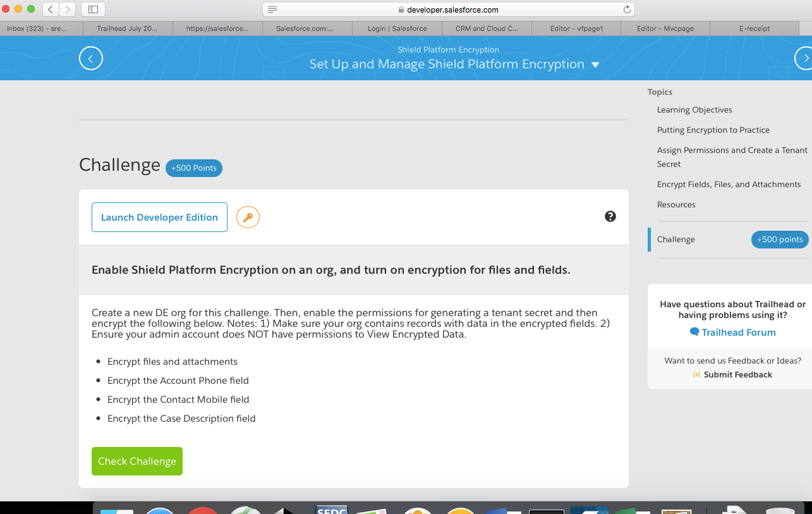Go to the next unit arrow in the banner

pyautogui.click(x=804, y=58)
